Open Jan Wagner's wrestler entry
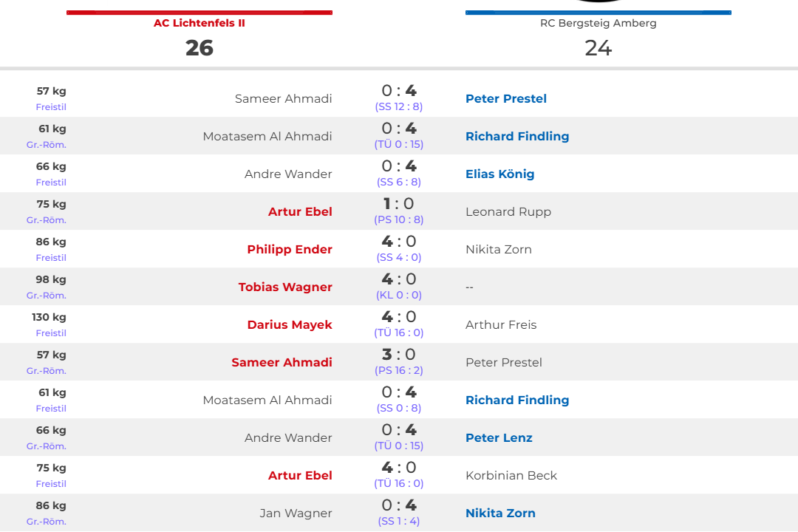Viewport: 798px width, 532px height. click(x=296, y=514)
